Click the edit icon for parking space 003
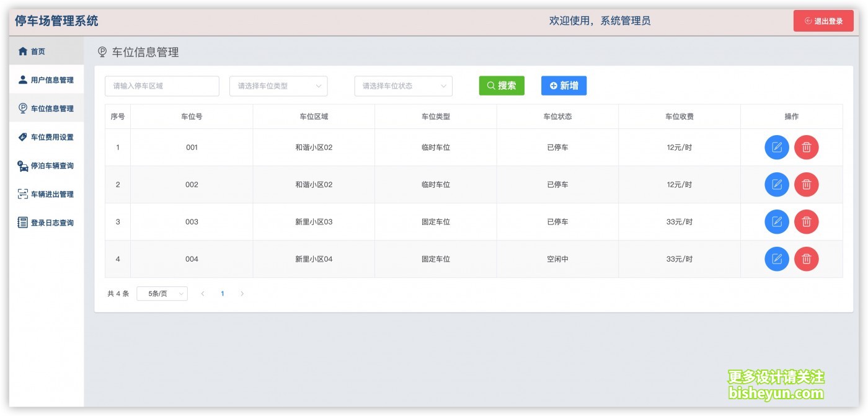The image size is (868, 416). [776, 222]
